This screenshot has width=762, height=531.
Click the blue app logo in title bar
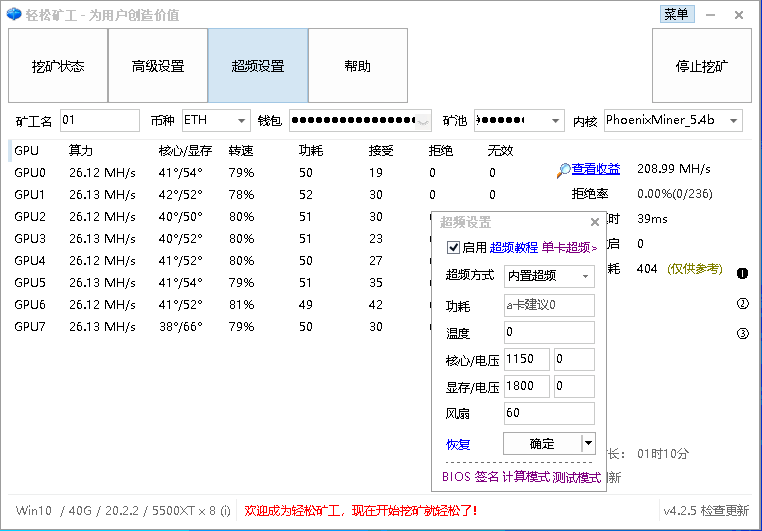point(13,15)
